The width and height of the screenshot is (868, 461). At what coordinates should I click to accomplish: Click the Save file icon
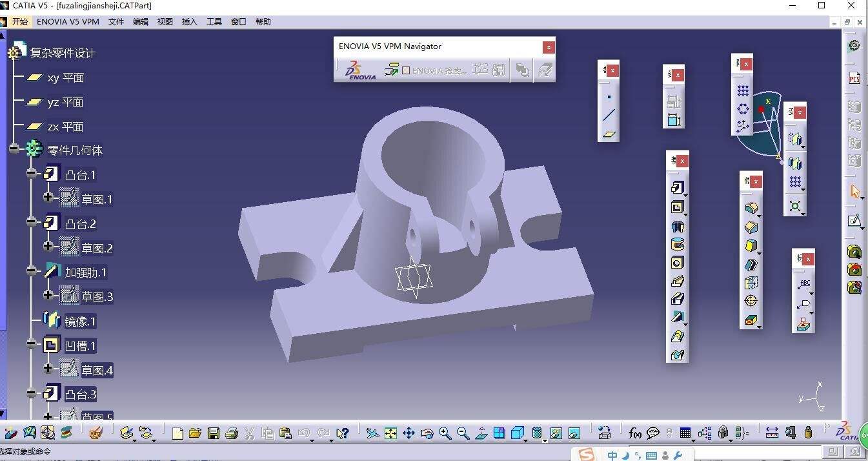coord(214,433)
